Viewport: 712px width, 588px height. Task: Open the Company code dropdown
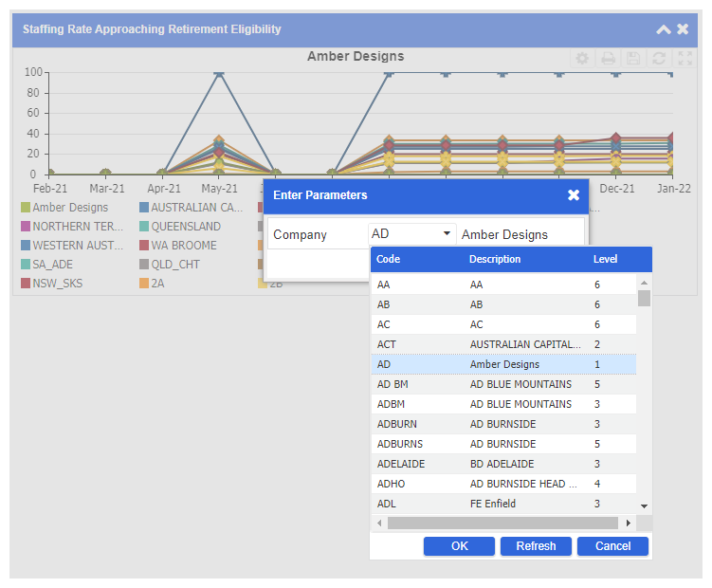tap(447, 233)
